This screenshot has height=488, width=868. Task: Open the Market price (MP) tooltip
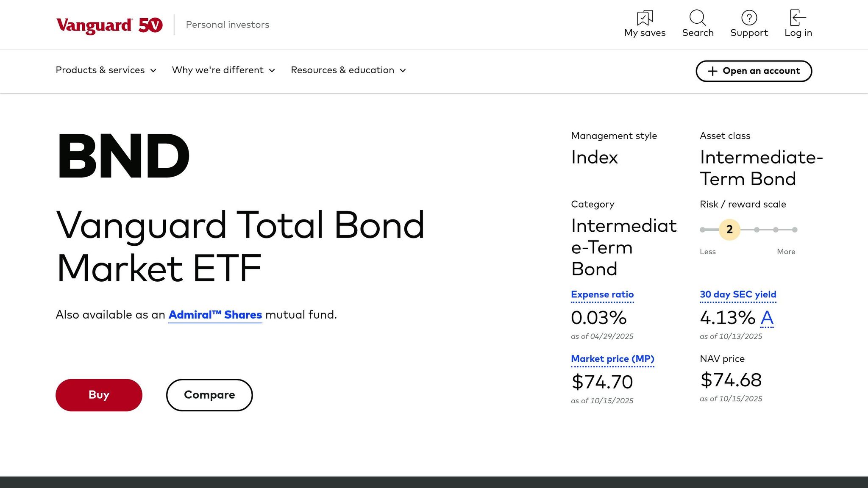[612, 359]
